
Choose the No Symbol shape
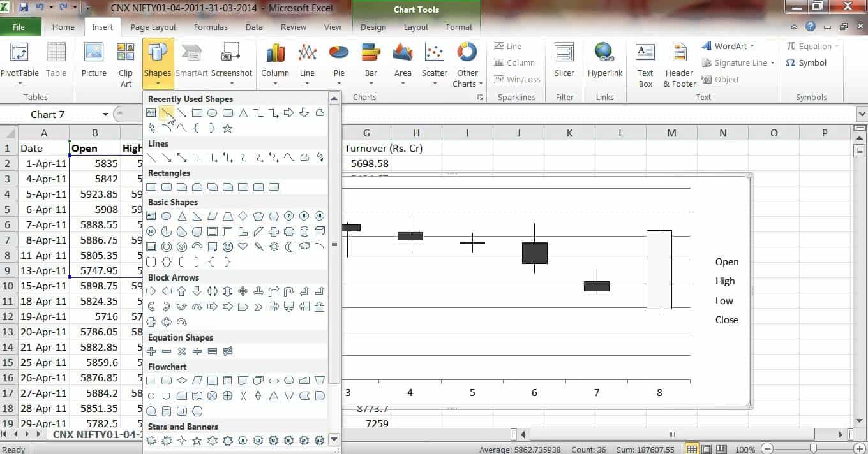click(182, 247)
